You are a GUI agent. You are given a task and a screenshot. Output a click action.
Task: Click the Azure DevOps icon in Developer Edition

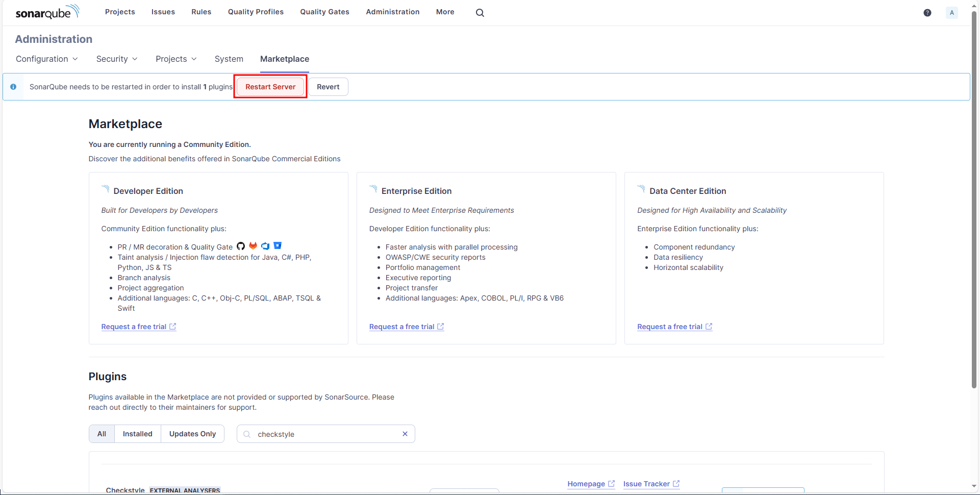(x=265, y=246)
